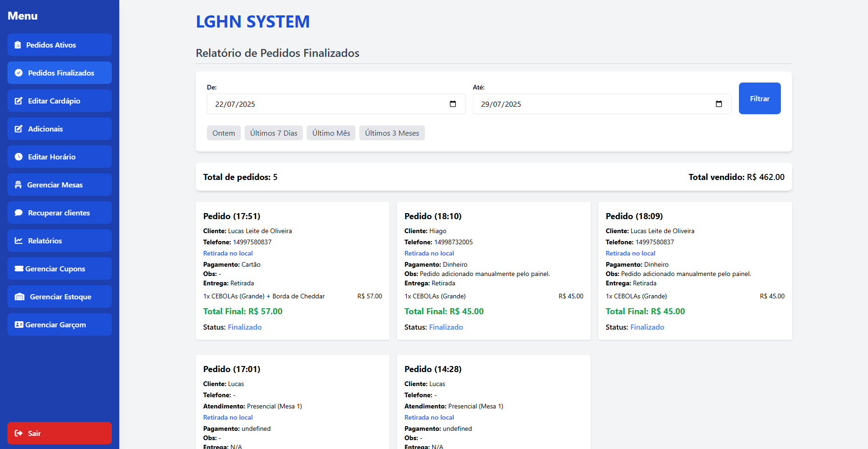Click Total Final in Pedido (18:09)

pyautogui.click(x=645, y=311)
